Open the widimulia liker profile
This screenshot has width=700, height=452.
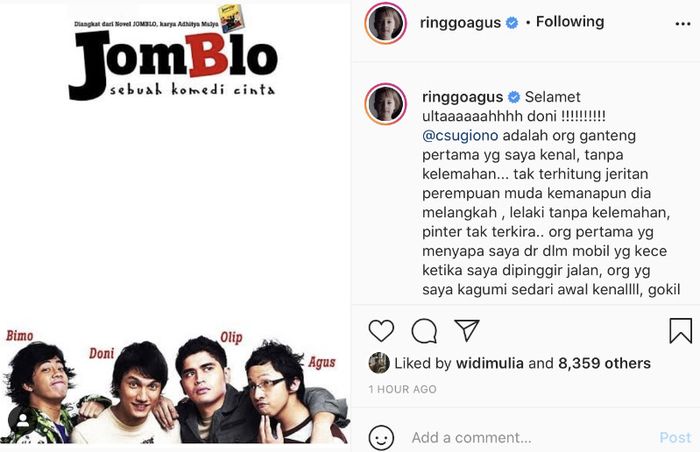tap(490, 363)
